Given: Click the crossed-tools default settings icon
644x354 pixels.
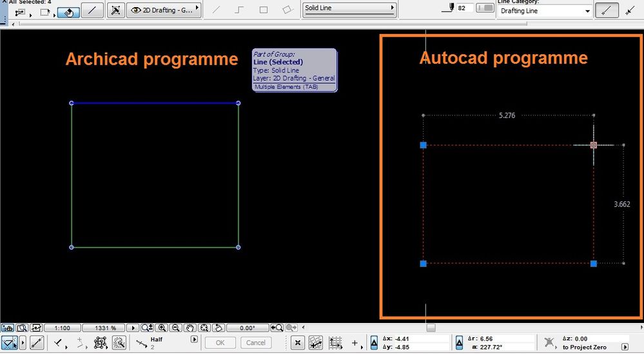Looking at the screenshot, I should click(116, 10).
